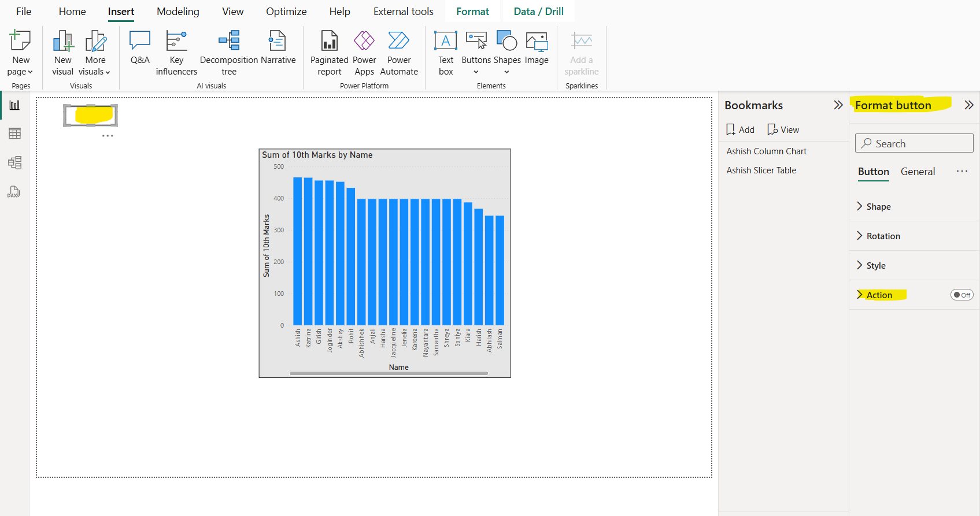Open the Table view in left sidebar

click(x=15, y=133)
